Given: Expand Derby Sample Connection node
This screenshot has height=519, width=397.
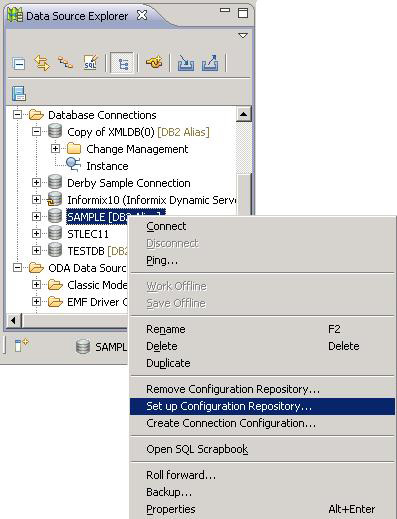Looking at the screenshot, I should click(x=36, y=183).
